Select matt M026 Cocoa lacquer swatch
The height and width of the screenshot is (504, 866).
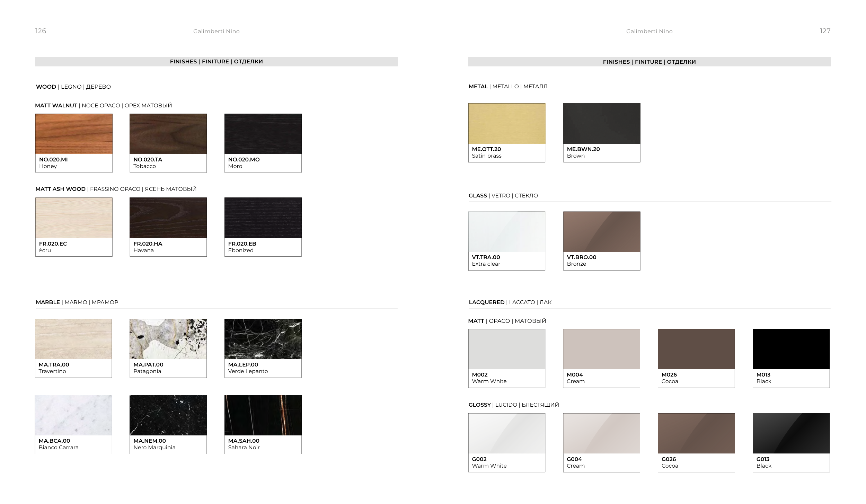click(x=696, y=349)
